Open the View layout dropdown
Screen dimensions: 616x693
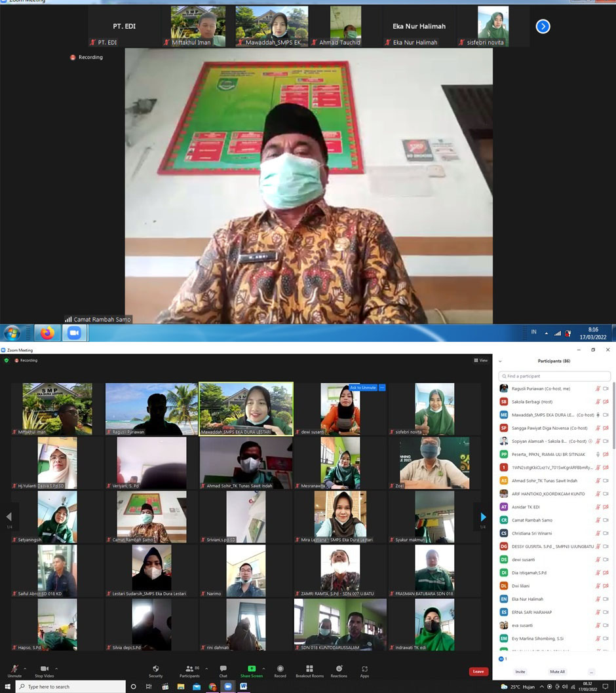pyautogui.click(x=481, y=360)
